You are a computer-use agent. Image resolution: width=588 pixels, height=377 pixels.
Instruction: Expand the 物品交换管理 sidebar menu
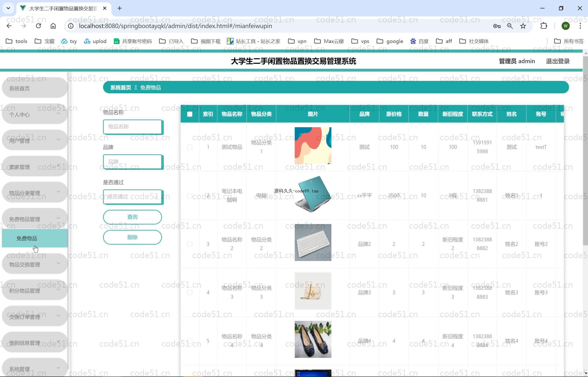pos(35,264)
